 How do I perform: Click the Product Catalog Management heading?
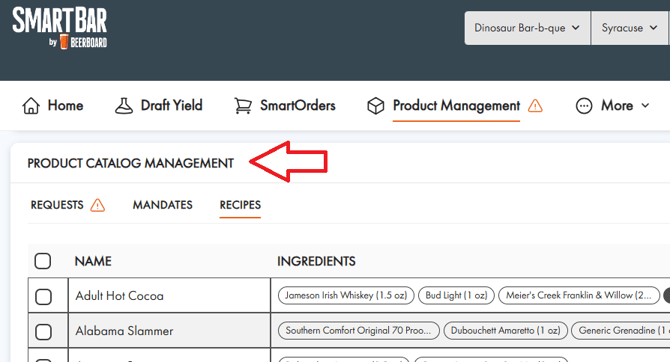coord(131,163)
